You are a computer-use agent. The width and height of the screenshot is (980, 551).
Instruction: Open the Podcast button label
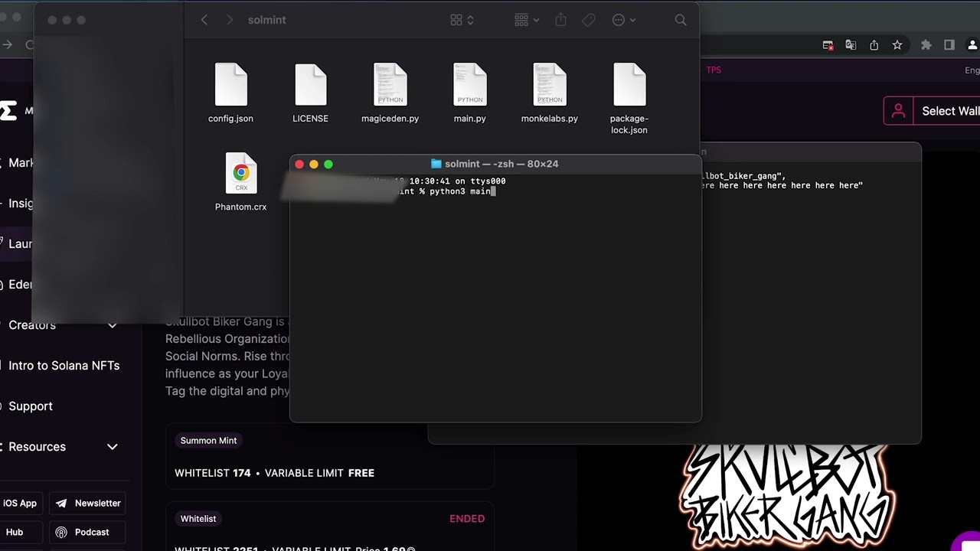(92, 533)
